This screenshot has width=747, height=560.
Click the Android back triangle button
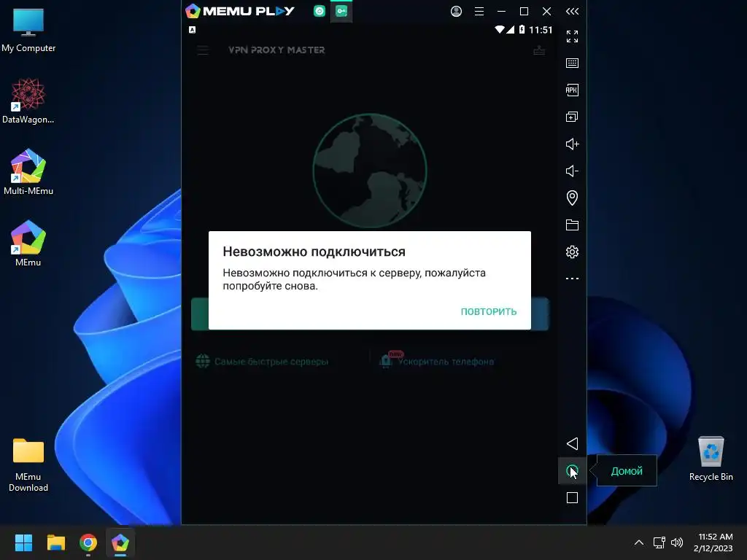click(x=572, y=444)
